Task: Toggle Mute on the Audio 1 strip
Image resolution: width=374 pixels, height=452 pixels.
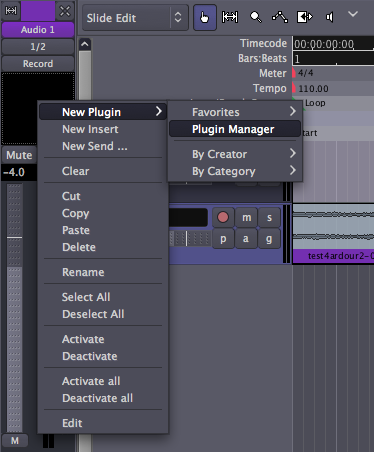Action: (19, 155)
